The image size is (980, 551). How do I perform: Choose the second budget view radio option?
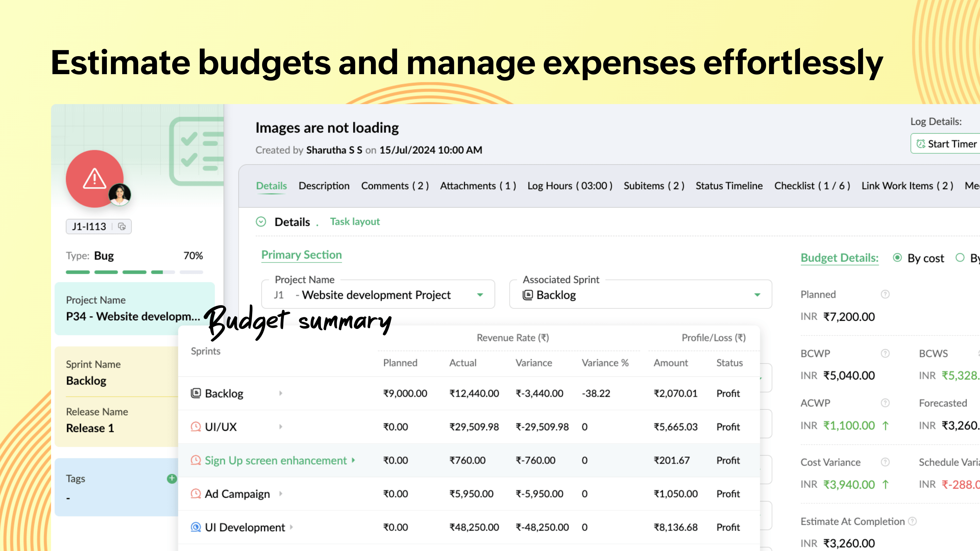[960, 258]
